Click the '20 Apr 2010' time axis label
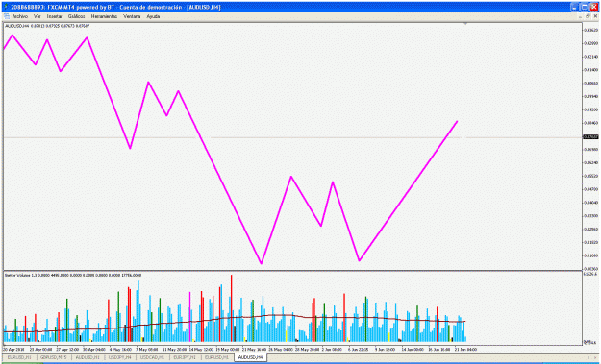This screenshot has width=601, height=364. tap(13, 350)
